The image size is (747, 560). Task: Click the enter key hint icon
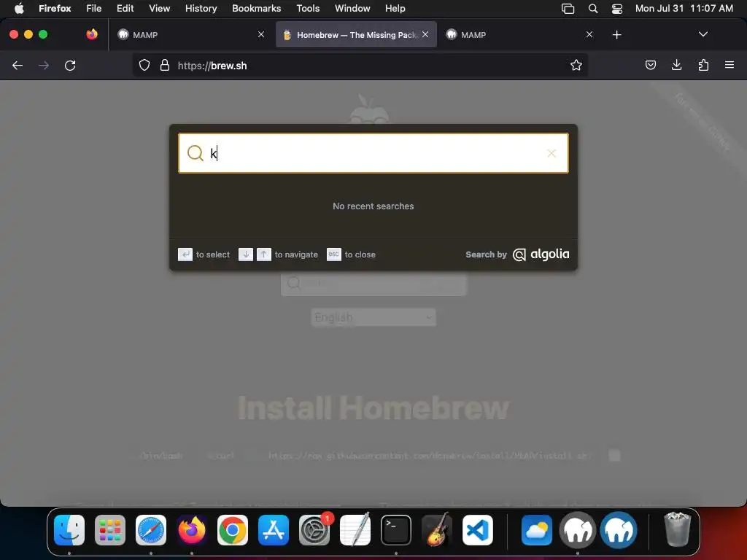click(x=185, y=254)
